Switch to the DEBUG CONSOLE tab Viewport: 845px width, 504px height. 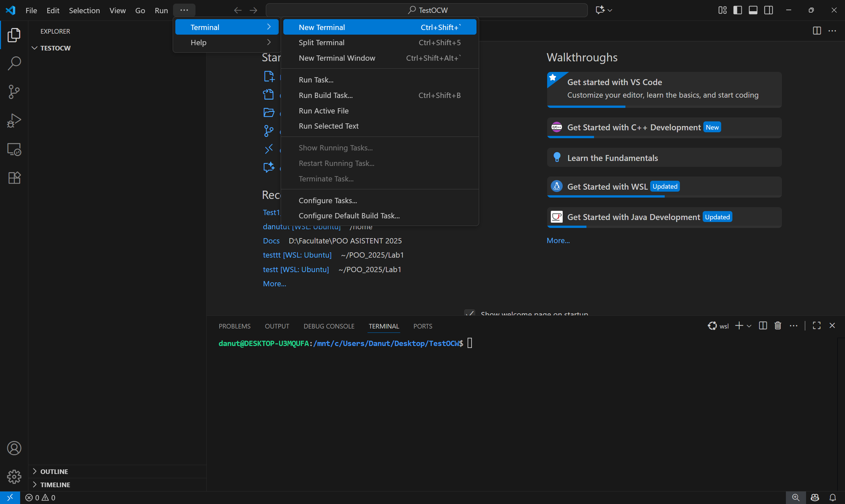coord(329,326)
